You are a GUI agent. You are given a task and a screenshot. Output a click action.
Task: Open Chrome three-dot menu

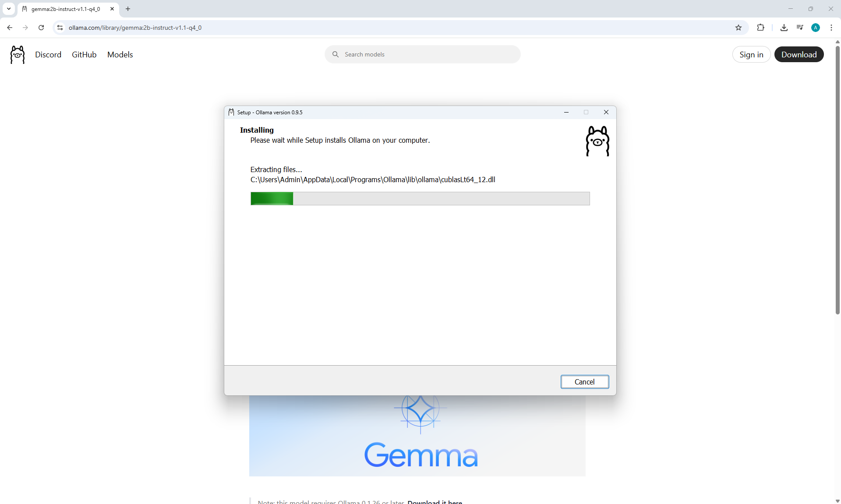pos(831,28)
